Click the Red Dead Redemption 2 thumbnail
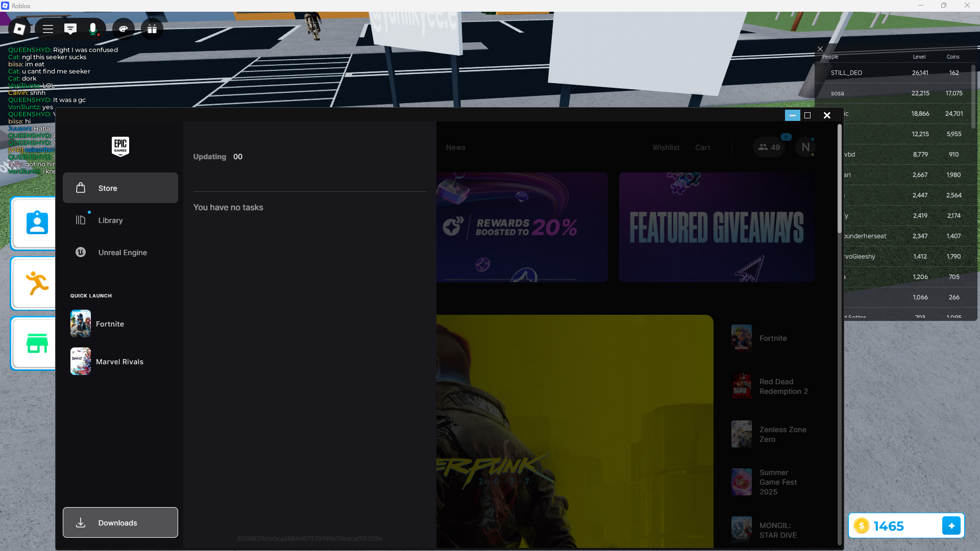 click(x=742, y=386)
